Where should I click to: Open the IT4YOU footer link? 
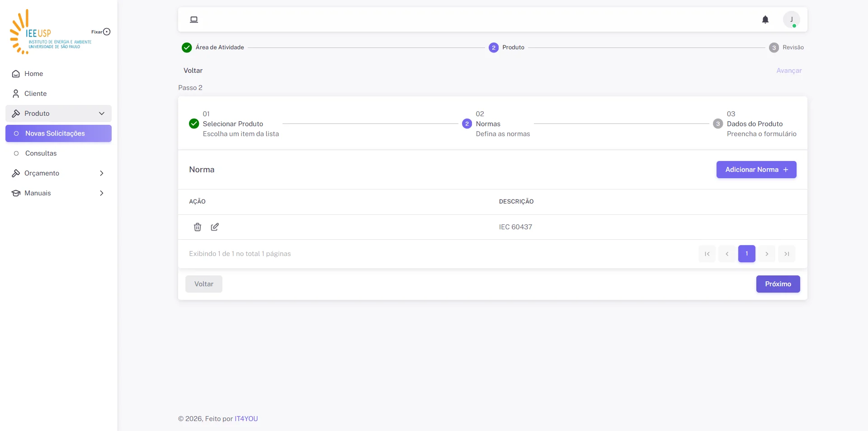[x=246, y=419]
